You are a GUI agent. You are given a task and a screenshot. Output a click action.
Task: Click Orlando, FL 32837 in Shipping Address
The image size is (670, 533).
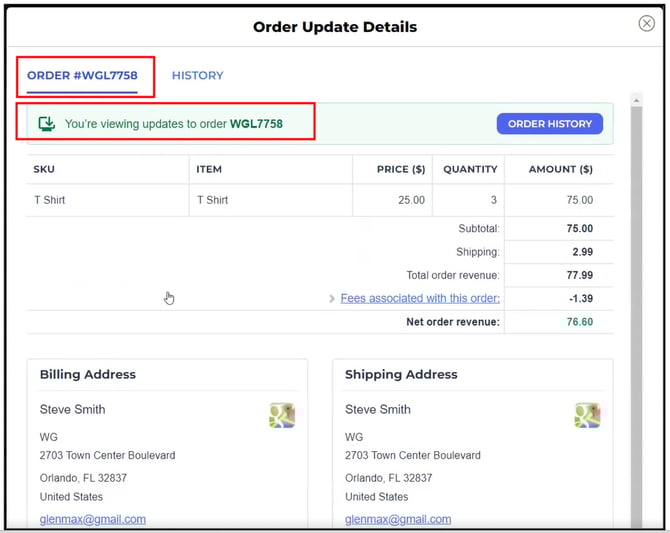pos(389,478)
